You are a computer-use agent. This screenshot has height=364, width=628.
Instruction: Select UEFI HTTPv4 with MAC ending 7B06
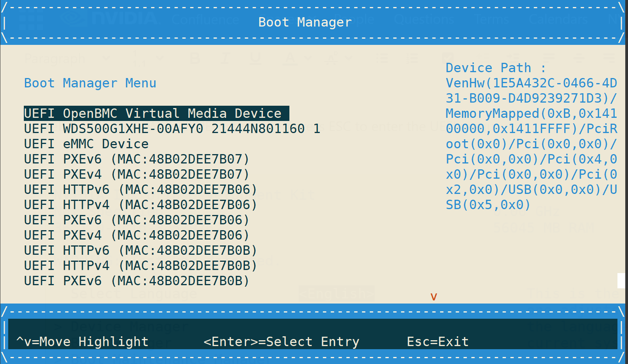pos(140,205)
